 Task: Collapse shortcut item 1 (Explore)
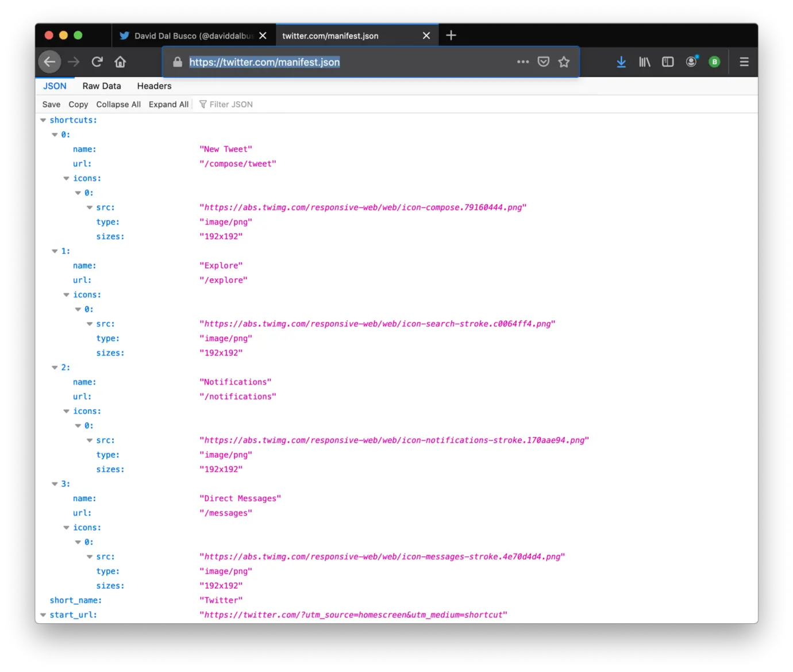tap(55, 251)
